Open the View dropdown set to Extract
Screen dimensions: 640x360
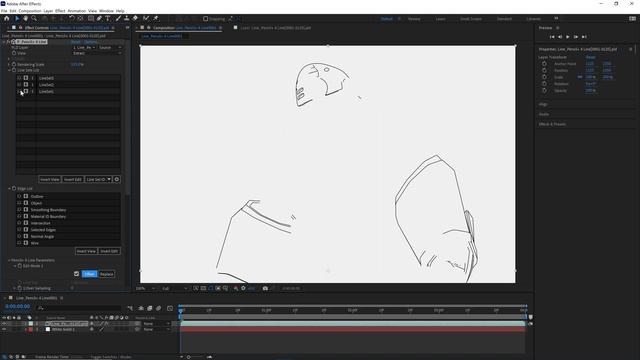[x=97, y=53]
